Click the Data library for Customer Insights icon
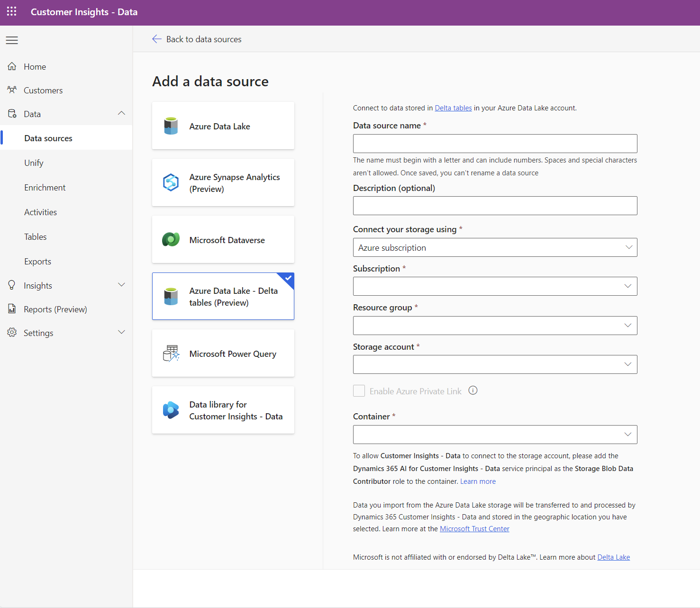Viewport: 700px width, 608px height. point(171,410)
